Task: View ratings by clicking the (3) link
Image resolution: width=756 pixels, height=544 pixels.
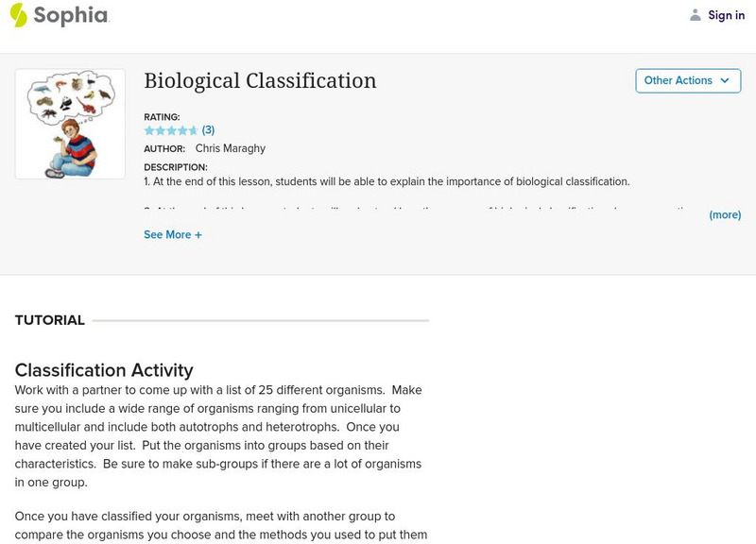Action: (x=208, y=130)
